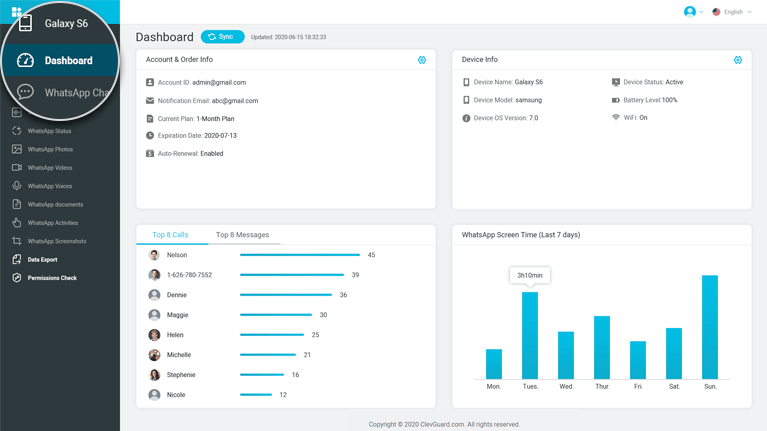Viewport: 767px width, 431px height.
Task: Click the Permissions Check shield icon
Action: point(17,278)
